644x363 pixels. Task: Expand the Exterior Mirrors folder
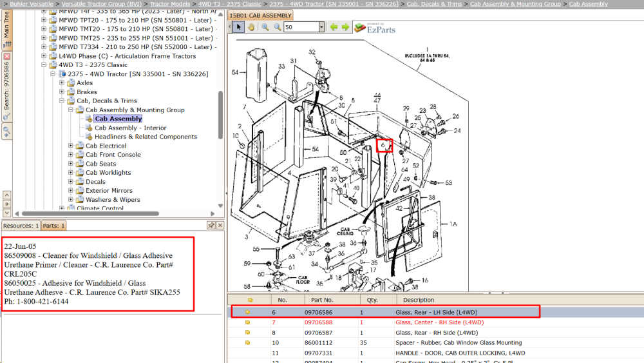pyautogui.click(x=71, y=191)
